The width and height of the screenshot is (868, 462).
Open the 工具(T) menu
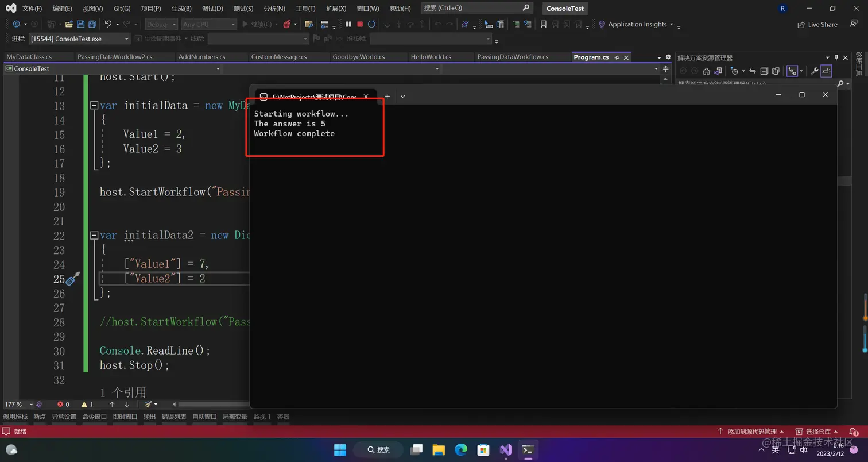click(x=305, y=9)
